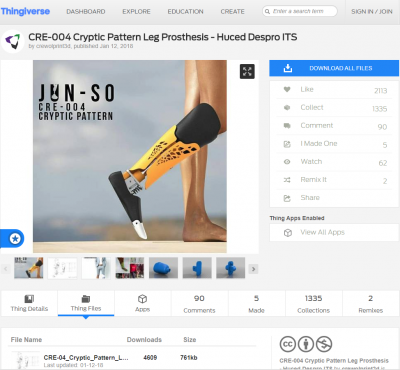Click the Like heart icon

click(287, 89)
